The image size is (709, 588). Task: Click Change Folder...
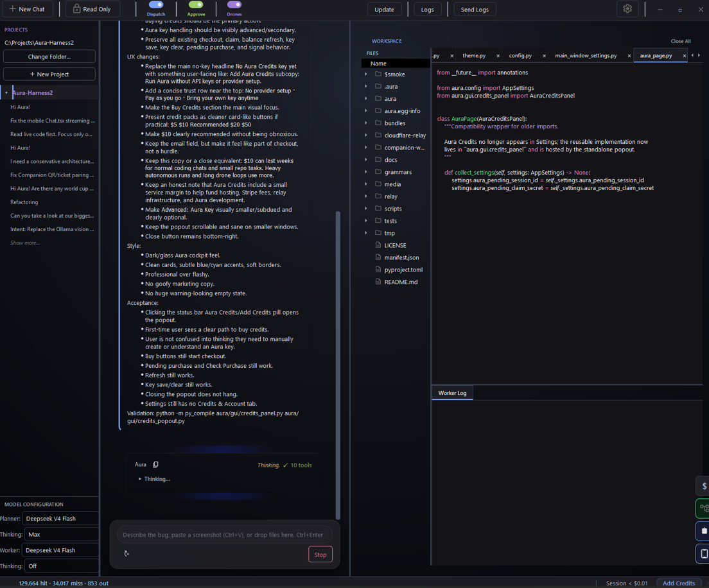(x=49, y=56)
